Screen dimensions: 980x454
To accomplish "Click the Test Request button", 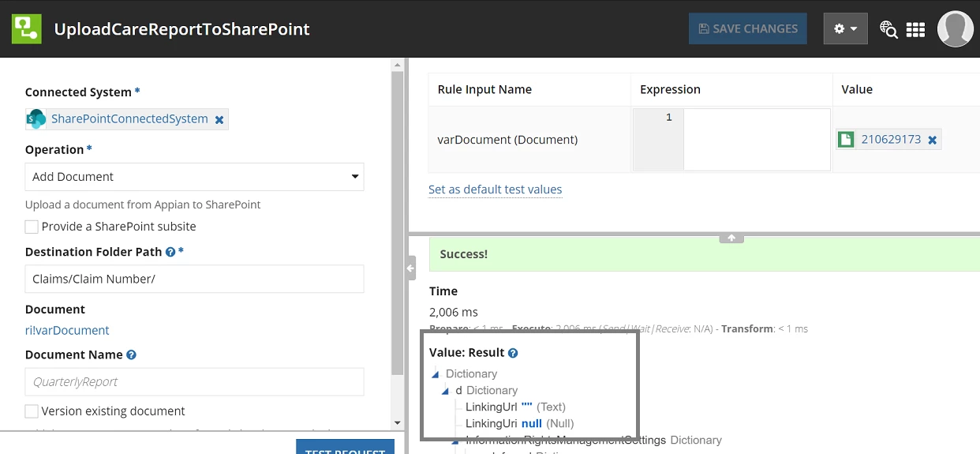I will [345, 447].
